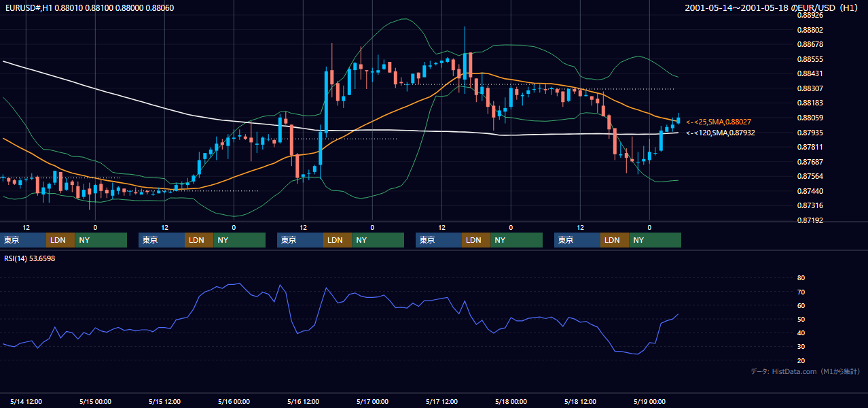Click the 0.88431 price axis label
The image size is (868, 408).
tap(809, 73)
